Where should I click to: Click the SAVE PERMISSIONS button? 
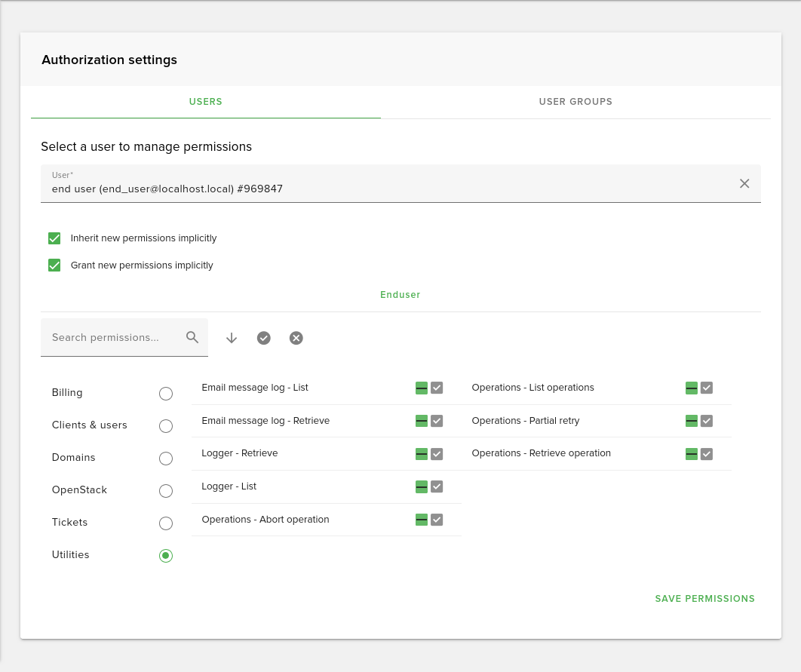[704, 598]
